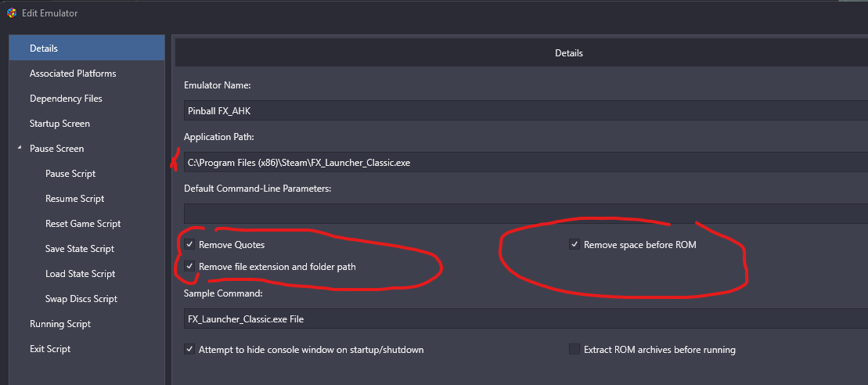Enable Extract ROM archives before running
The image size is (868, 385).
[574, 350]
